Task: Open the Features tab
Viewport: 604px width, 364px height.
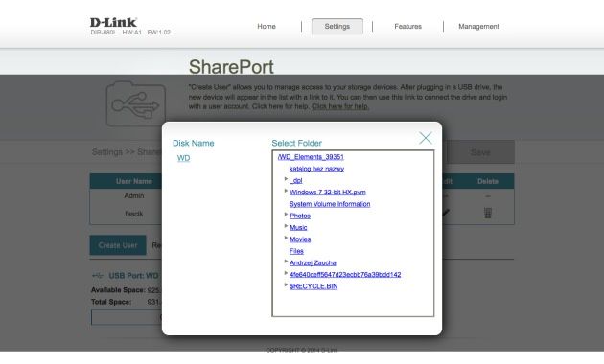Action: pyautogui.click(x=407, y=27)
